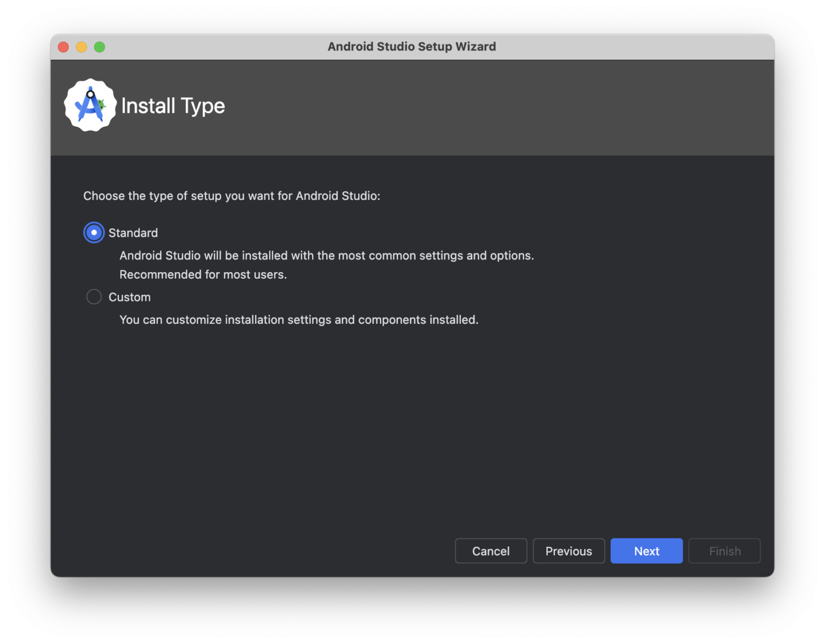Click the 'Recommended for most users' description
Viewport: 825px width, 644px height.
203,274
